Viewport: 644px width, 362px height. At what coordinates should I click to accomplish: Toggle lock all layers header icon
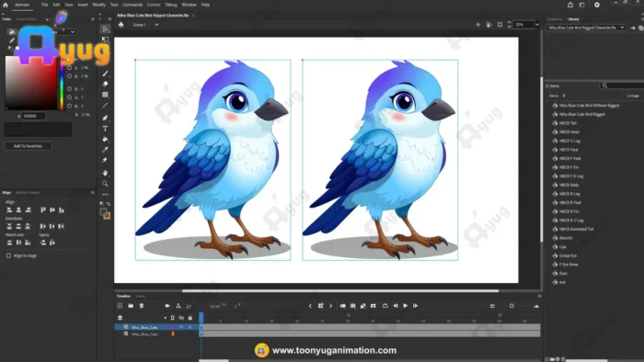click(190, 318)
